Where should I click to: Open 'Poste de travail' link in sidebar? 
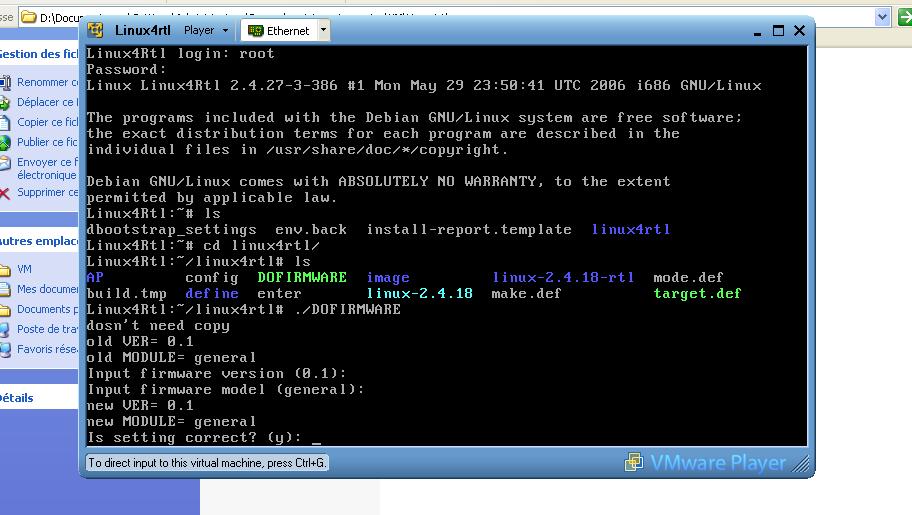click(47, 329)
